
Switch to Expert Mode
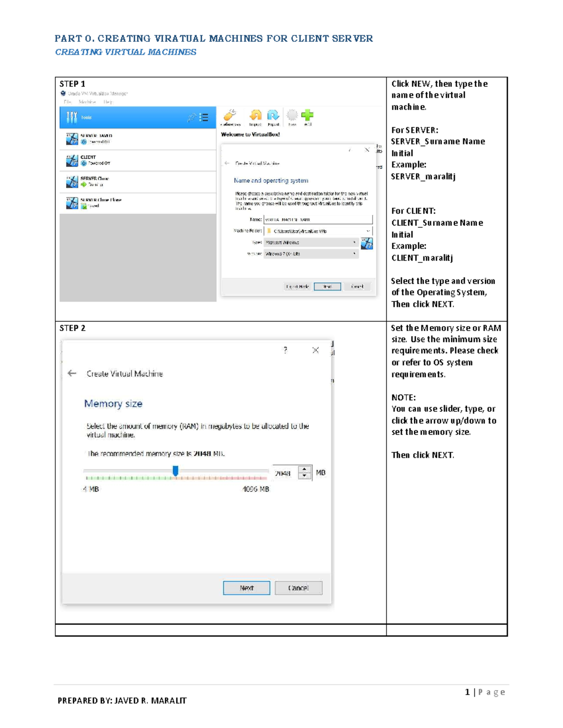pos(297,286)
